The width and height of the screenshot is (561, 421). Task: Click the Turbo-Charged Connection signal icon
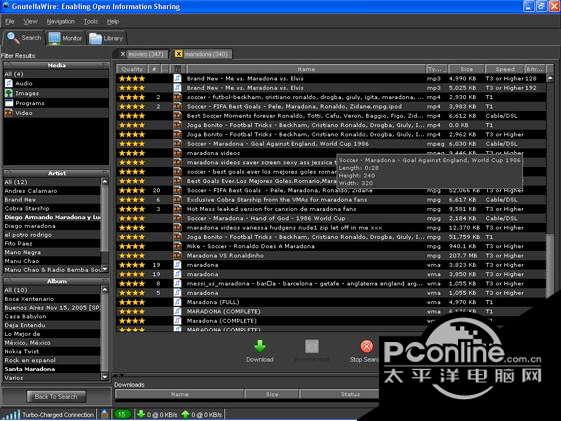point(12,415)
